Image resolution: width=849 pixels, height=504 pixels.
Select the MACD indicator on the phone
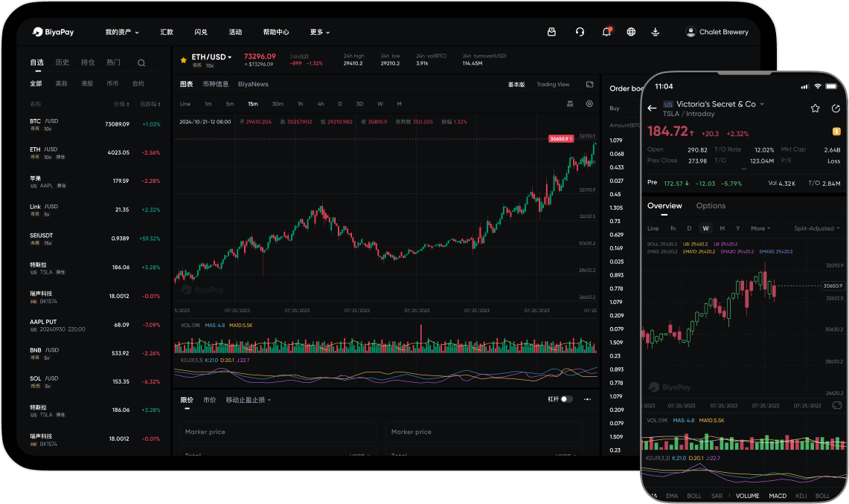pyautogui.click(x=778, y=496)
